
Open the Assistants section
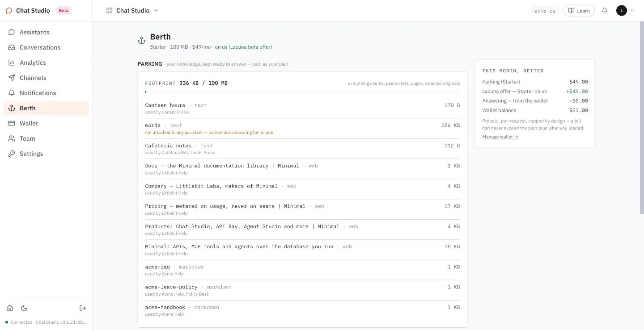(47, 32)
